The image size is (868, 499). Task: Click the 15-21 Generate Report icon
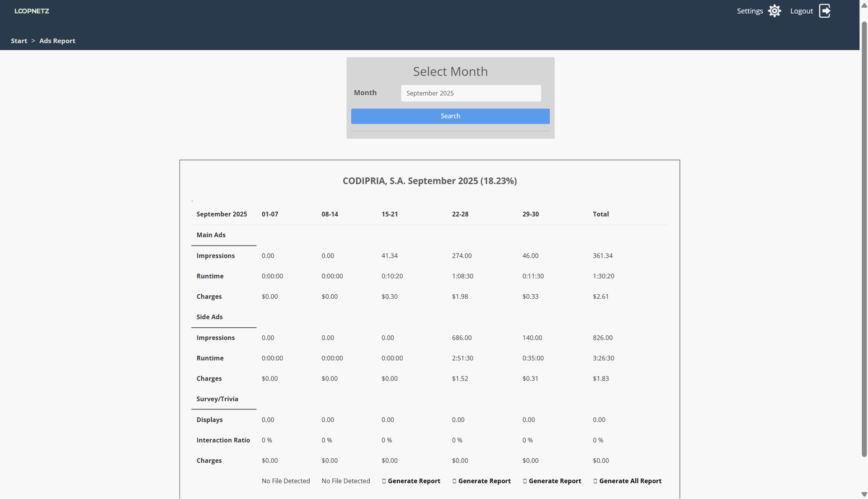[x=384, y=481]
